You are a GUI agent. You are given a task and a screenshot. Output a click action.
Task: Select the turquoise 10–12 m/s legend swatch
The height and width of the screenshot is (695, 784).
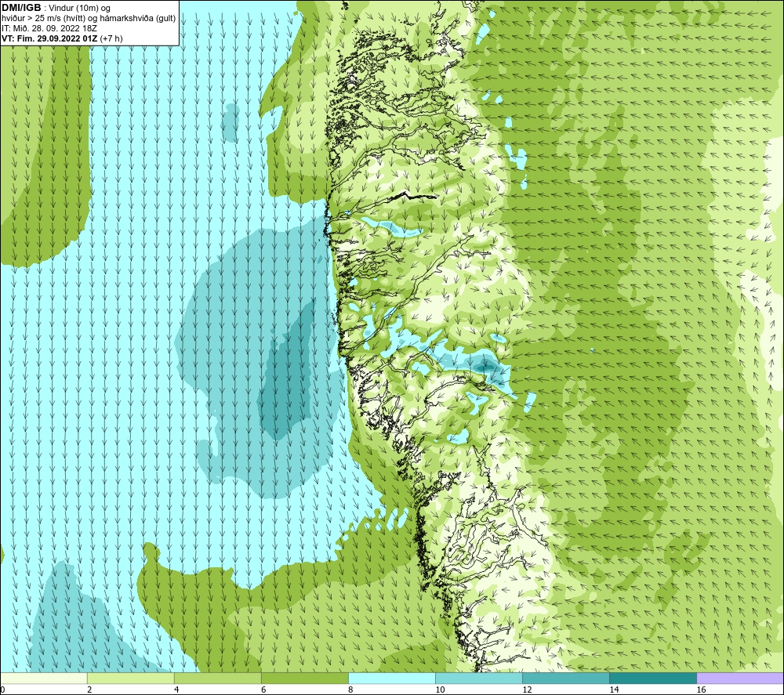click(478, 678)
